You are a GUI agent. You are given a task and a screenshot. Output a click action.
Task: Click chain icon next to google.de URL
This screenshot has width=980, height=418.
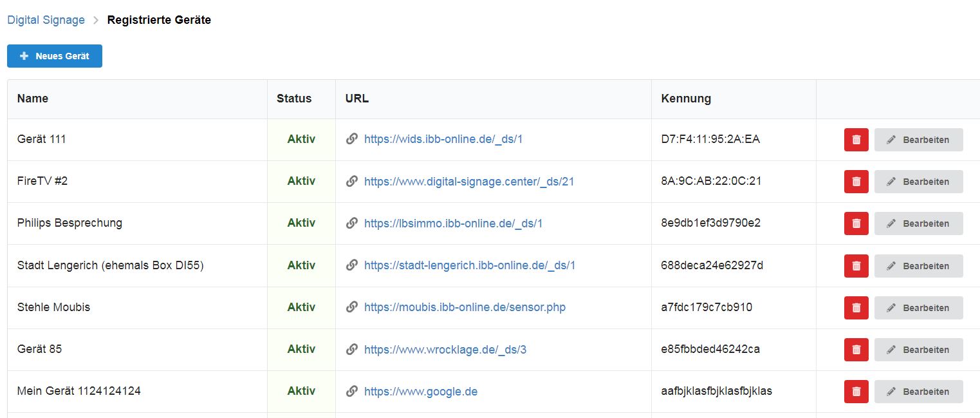351,391
